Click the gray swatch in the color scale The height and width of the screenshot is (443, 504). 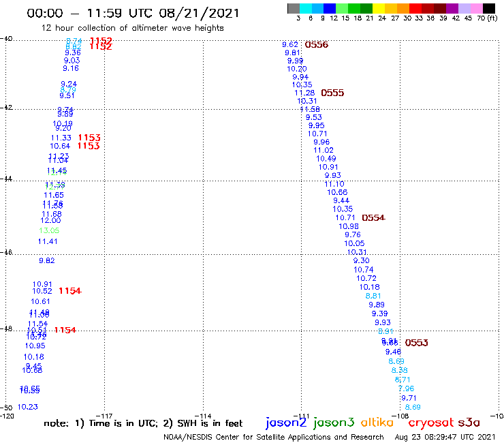click(294, 8)
